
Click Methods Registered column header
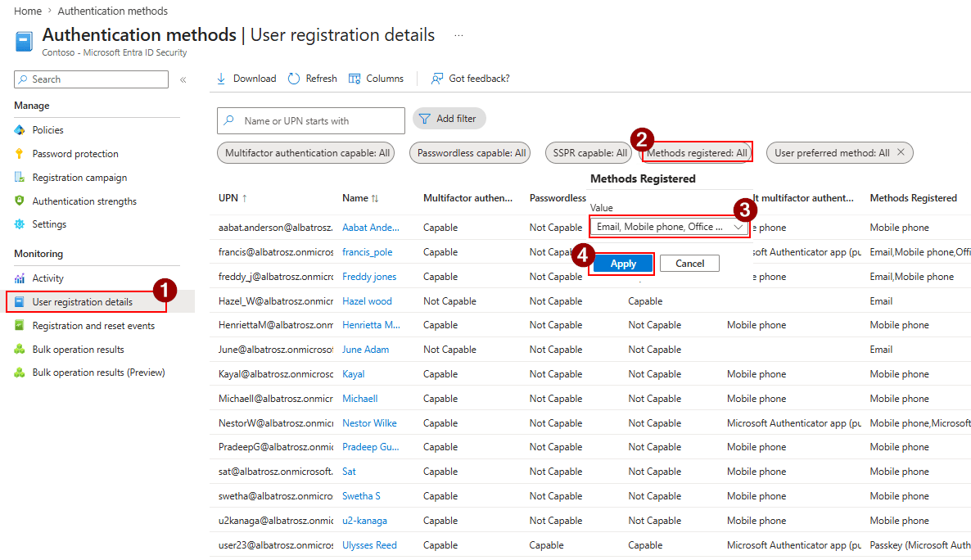tap(913, 198)
